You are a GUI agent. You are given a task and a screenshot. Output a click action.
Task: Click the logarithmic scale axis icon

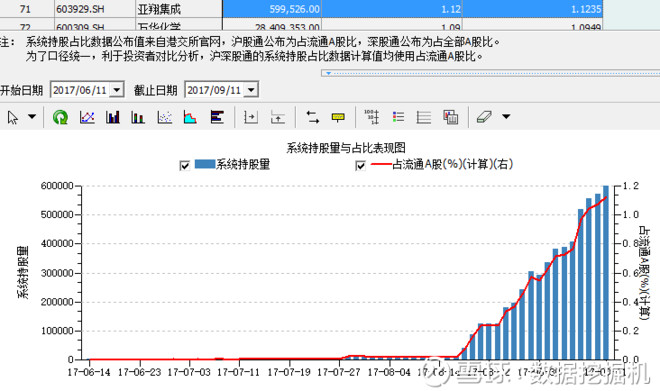point(372,117)
